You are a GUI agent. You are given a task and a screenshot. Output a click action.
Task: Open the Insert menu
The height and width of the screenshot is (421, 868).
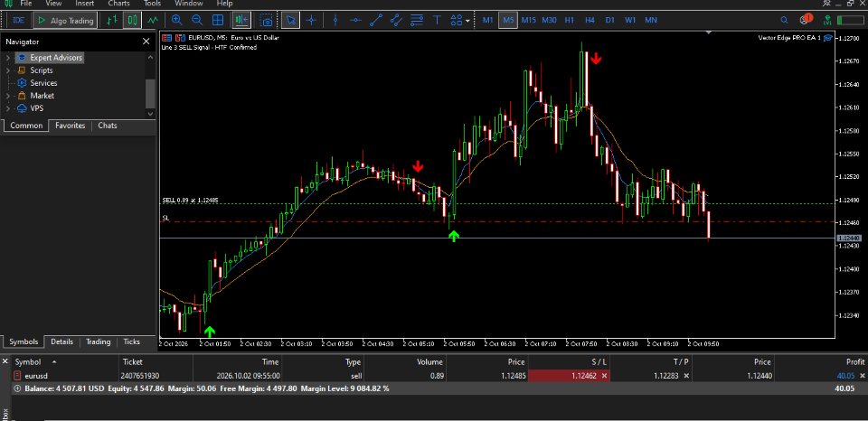click(x=85, y=4)
